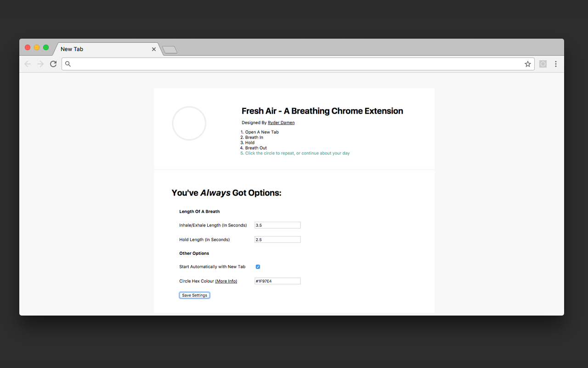Open Chrome's three-dot menu
Image resolution: width=588 pixels, height=368 pixels.
tap(556, 64)
